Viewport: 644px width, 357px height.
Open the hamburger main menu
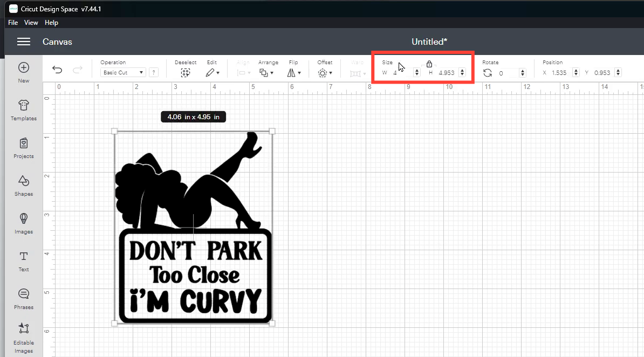tap(23, 42)
